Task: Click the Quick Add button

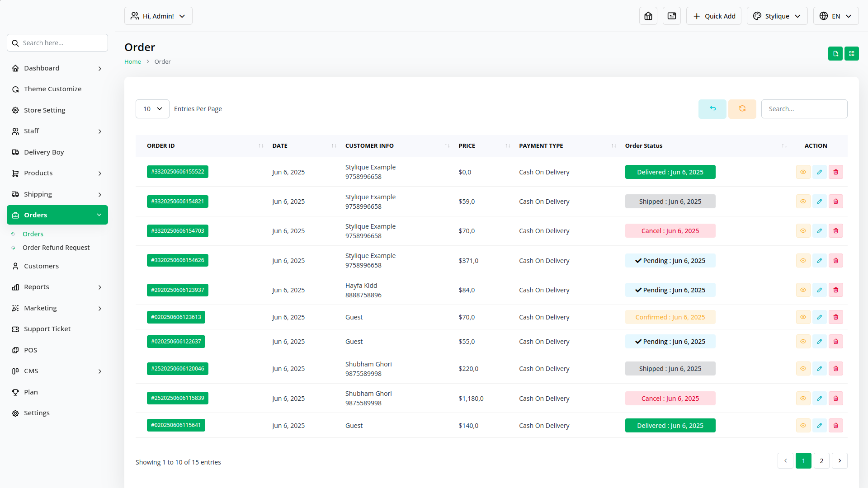Action: 713,16
